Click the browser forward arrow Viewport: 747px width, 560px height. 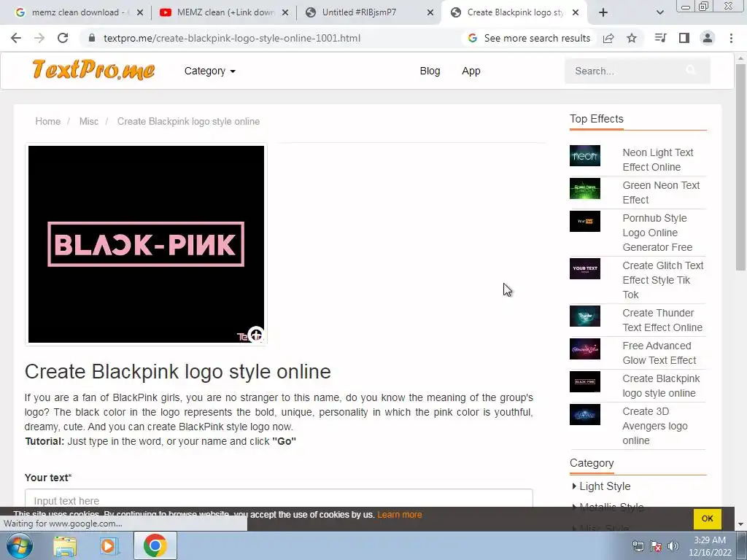(x=39, y=38)
